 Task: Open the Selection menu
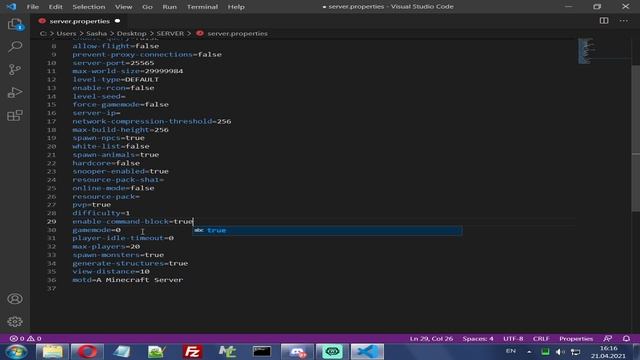[89, 7]
